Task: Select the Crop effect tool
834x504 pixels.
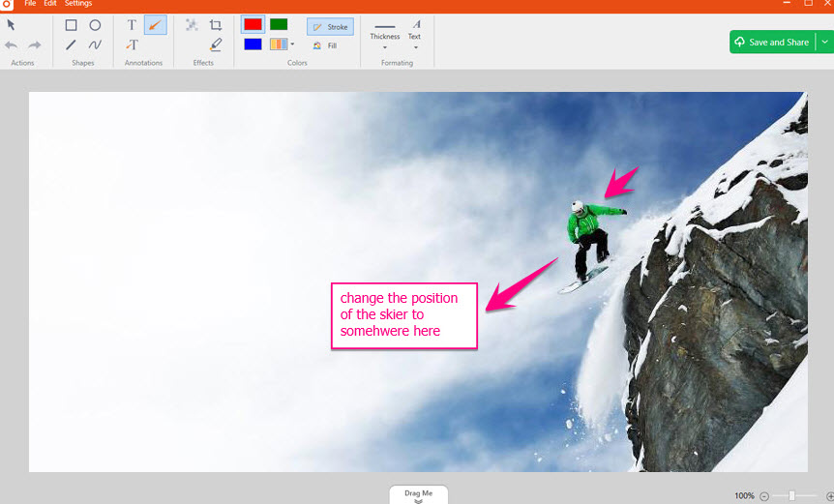Action: (216, 25)
